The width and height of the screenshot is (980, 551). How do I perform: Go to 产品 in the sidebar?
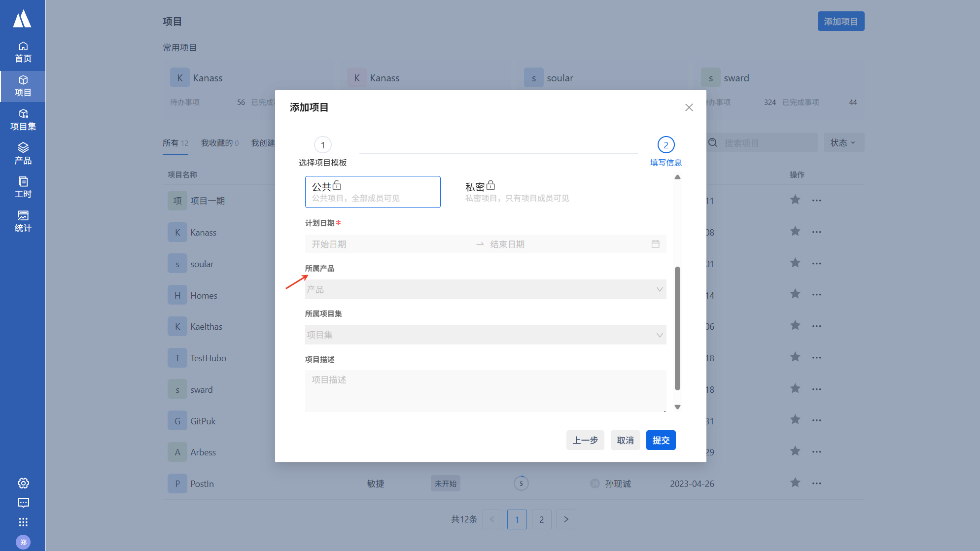(x=23, y=153)
